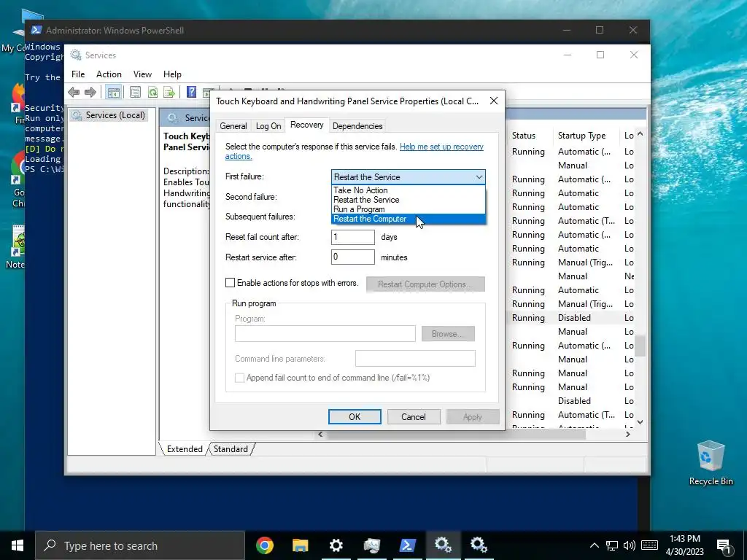Enable actions for stops with errors checkbox
The width and height of the screenshot is (747, 560).
230,283
